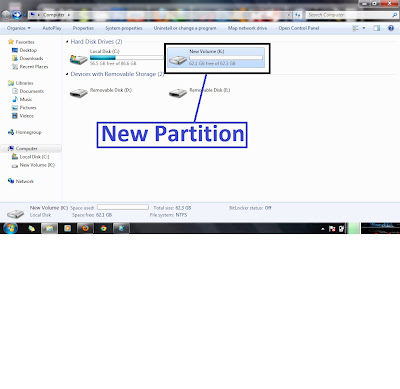Click the orange media player taskbar icon

[68, 228]
